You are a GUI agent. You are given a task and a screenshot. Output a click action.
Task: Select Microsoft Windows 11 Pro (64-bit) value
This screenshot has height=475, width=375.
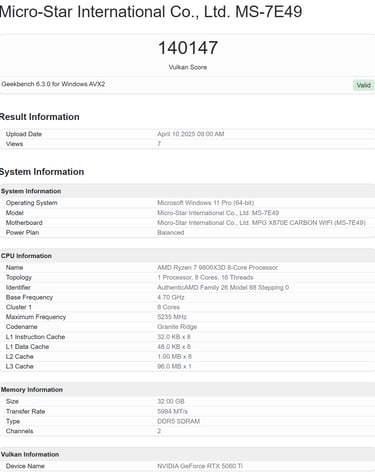[x=206, y=203]
